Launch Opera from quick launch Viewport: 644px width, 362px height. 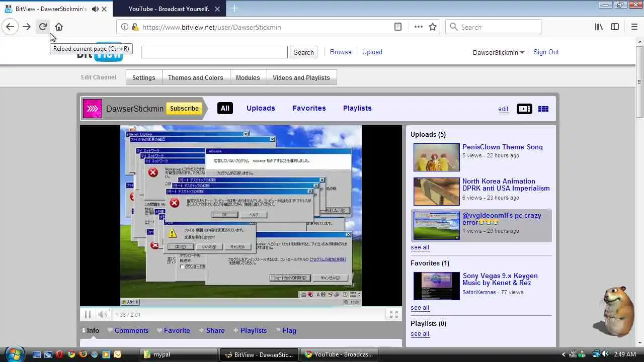point(59,354)
